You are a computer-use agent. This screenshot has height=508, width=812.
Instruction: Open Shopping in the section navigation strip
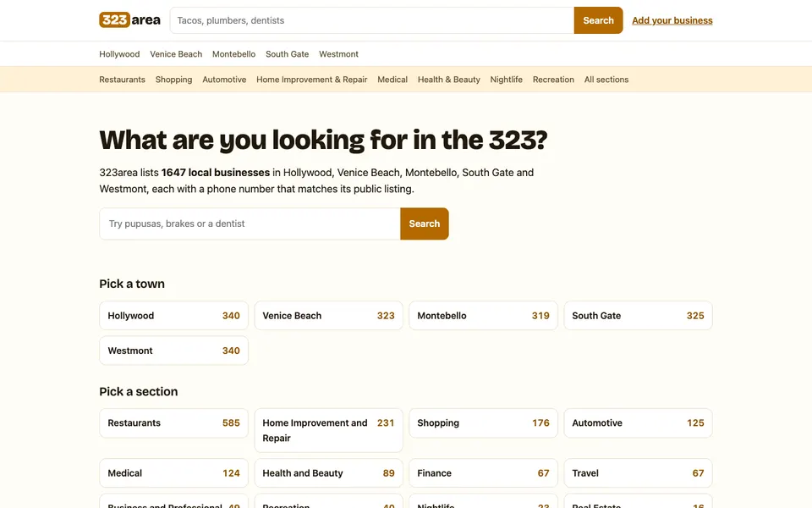pos(174,80)
